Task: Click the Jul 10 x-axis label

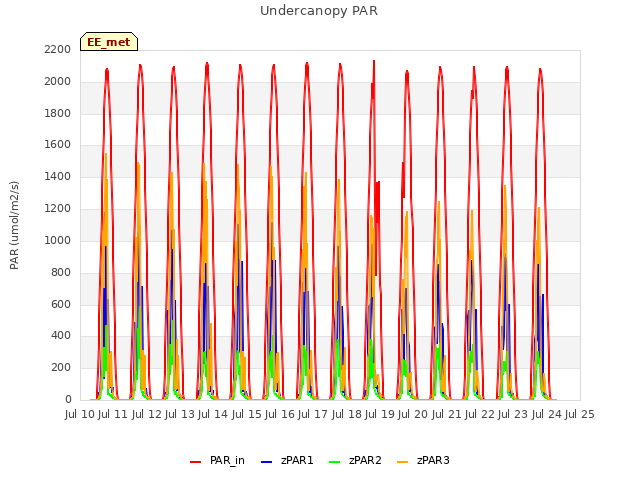Action: tap(80, 415)
